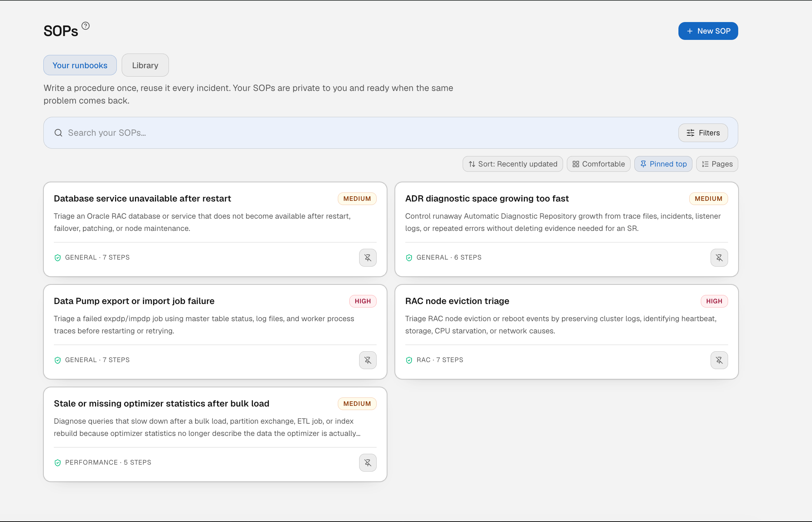
Task: Unpin the ADR diagnostic space growing card
Action: pos(719,258)
